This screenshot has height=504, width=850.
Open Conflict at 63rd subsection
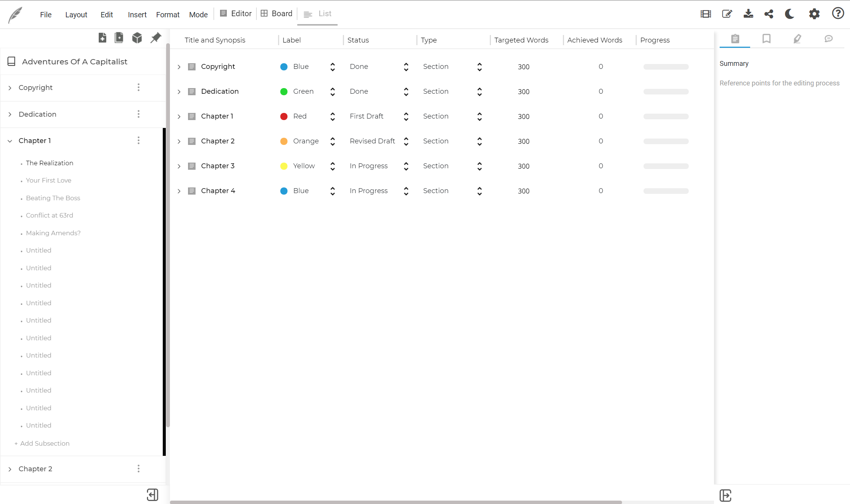50,215
